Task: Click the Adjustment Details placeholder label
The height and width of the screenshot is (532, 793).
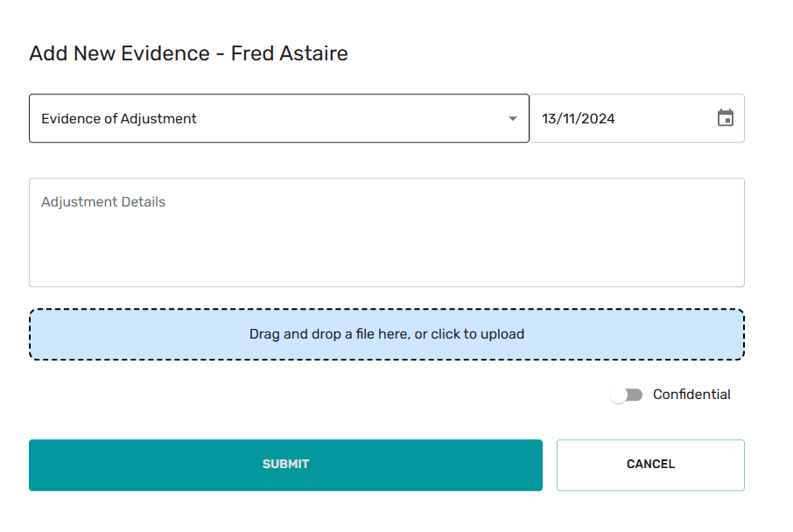Action: coord(103,202)
